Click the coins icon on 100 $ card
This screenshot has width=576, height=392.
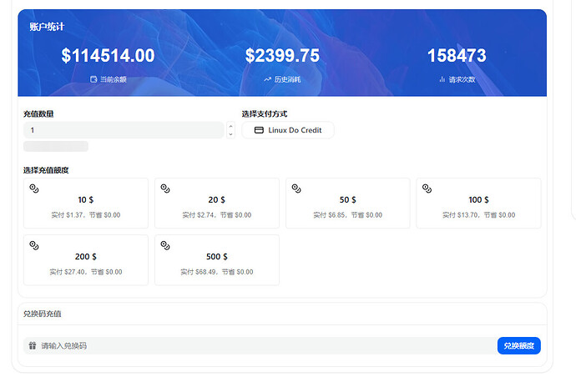(427, 188)
